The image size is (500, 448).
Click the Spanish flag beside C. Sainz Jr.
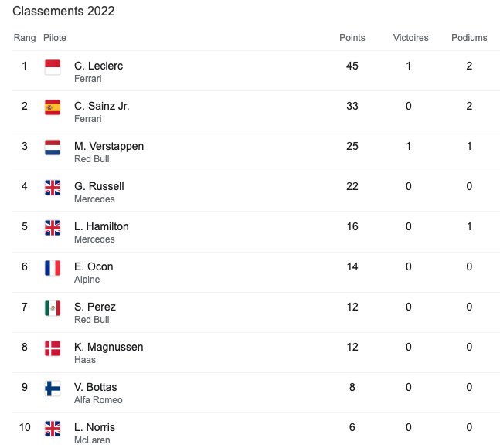[53, 107]
